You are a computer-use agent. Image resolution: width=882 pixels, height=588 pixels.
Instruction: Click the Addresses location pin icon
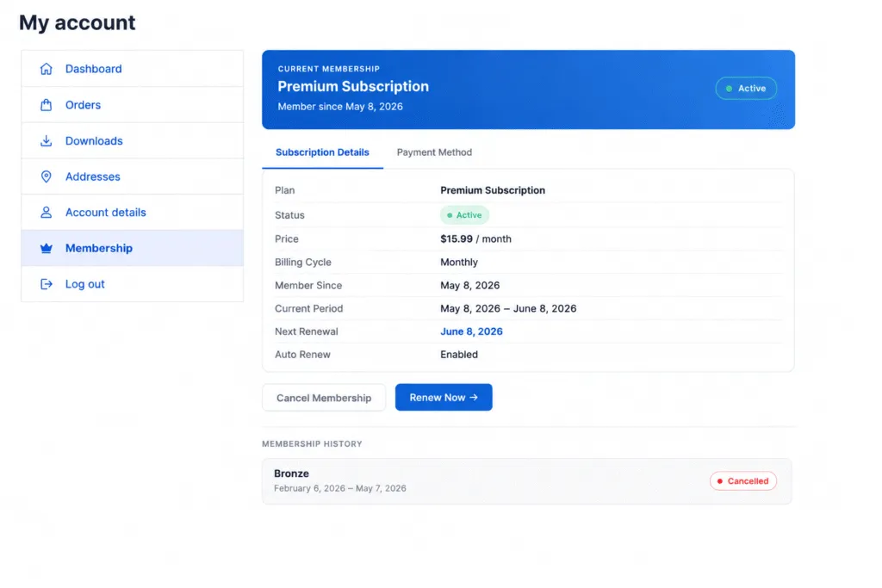[x=47, y=176]
